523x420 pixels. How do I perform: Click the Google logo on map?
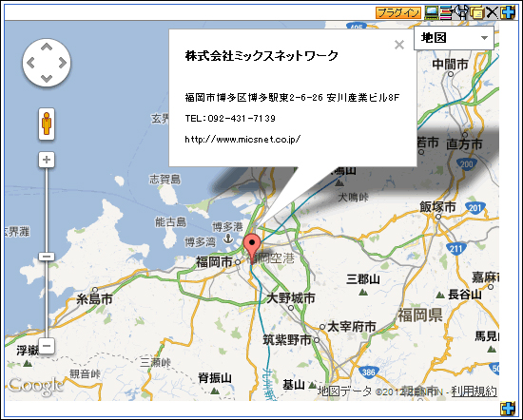(35, 387)
